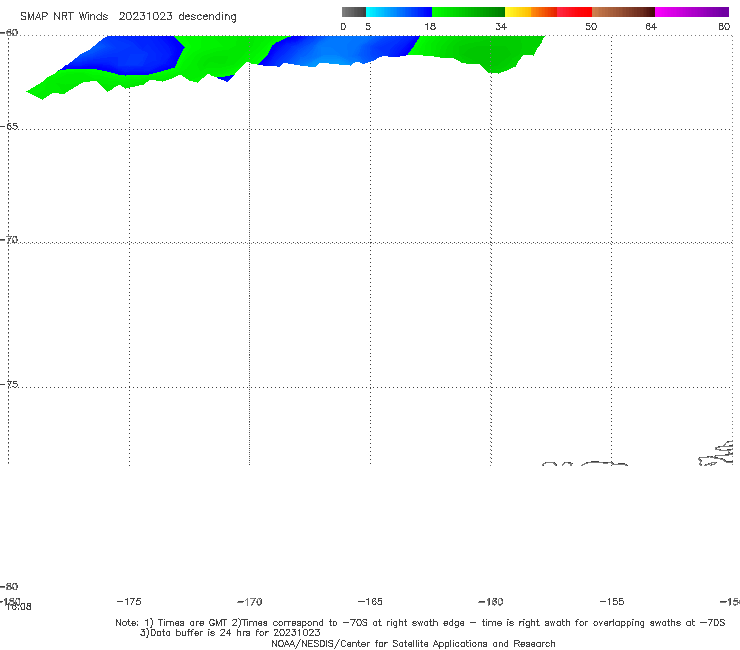Click the color bar label '50'
The image size is (740, 650).
tap(591, 26)
